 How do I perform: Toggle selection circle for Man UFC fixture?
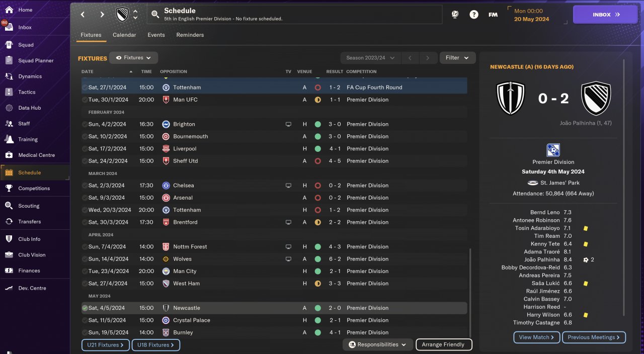[x=85, y=100]
